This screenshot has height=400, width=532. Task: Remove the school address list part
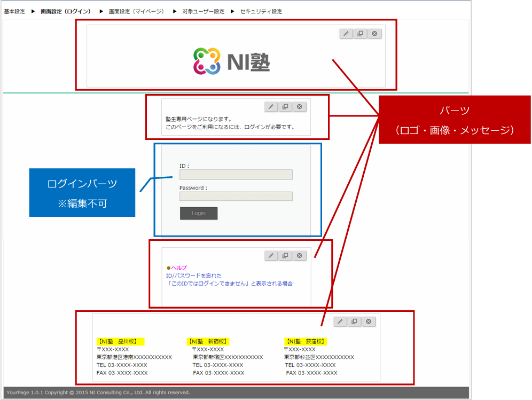(x=369, y=321)
